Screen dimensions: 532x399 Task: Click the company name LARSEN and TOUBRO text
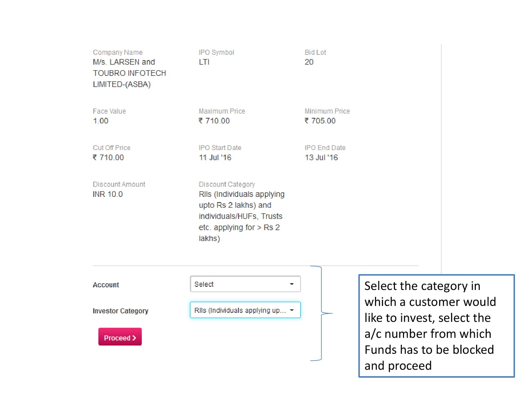coord(129,73)
